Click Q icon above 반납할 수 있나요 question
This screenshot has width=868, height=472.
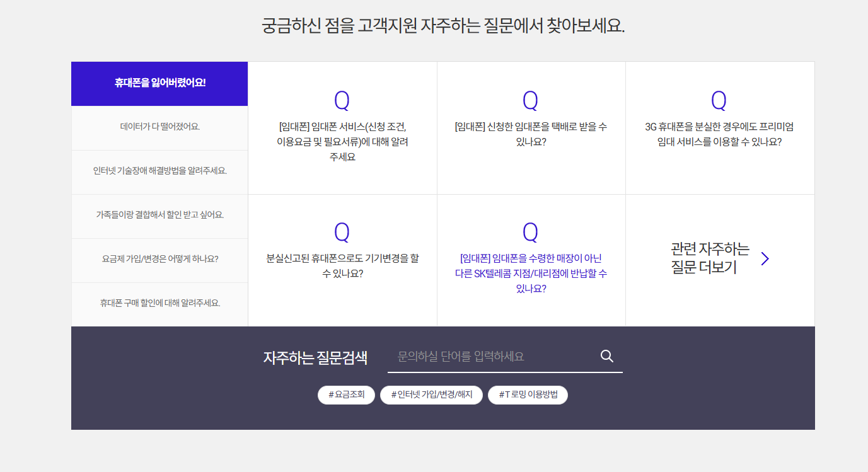[x=531, y=233]
